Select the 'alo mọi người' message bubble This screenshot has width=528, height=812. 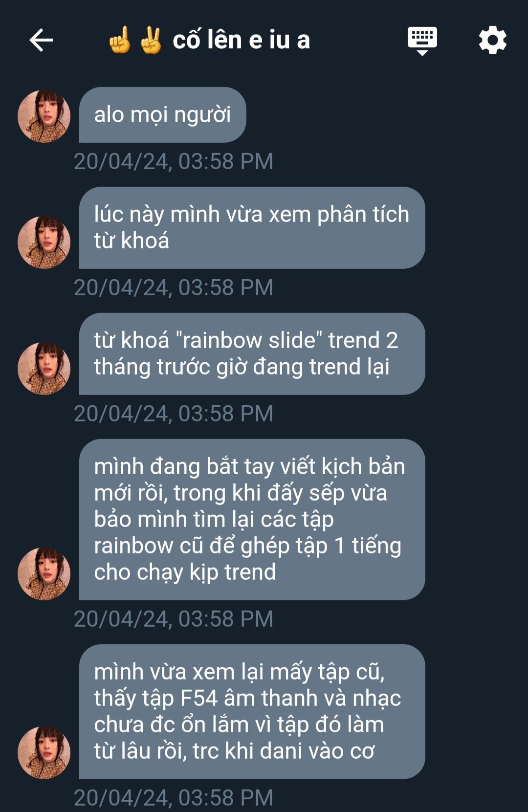[162, 115]
